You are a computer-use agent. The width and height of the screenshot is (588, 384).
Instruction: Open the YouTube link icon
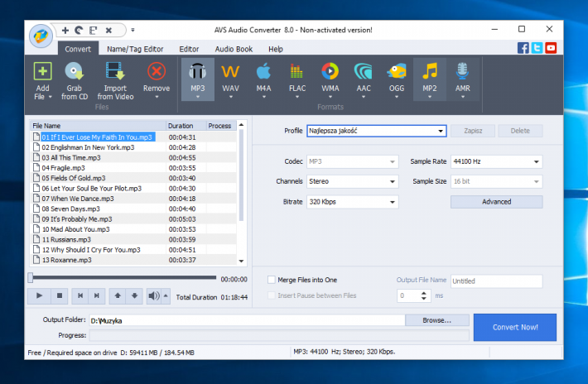(551, 48)
